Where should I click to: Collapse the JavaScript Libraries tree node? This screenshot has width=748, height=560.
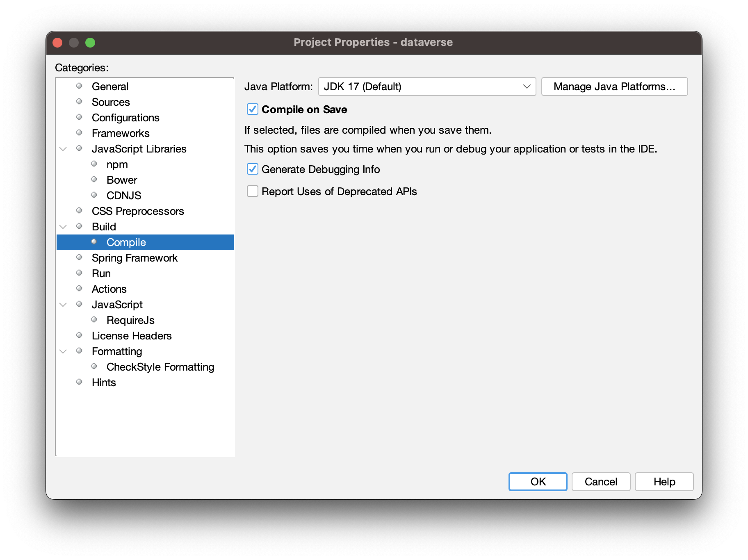tap(63, 149)
